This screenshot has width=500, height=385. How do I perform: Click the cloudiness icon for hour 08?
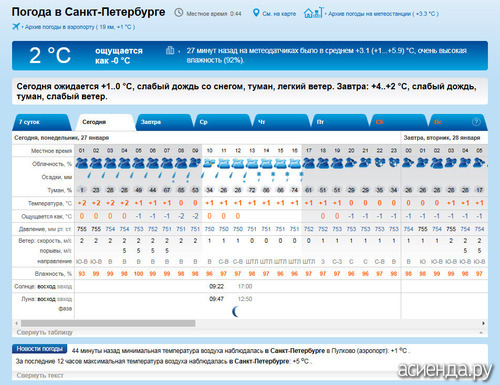181,163
